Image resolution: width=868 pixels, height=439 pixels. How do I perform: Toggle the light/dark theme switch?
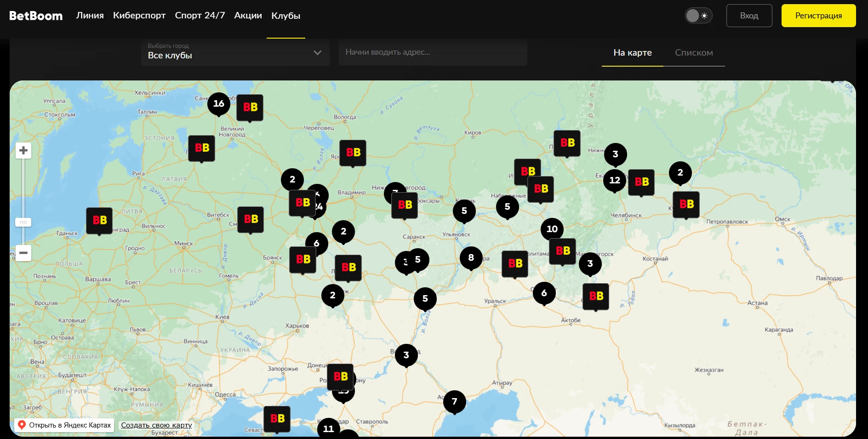pos(698,16)
